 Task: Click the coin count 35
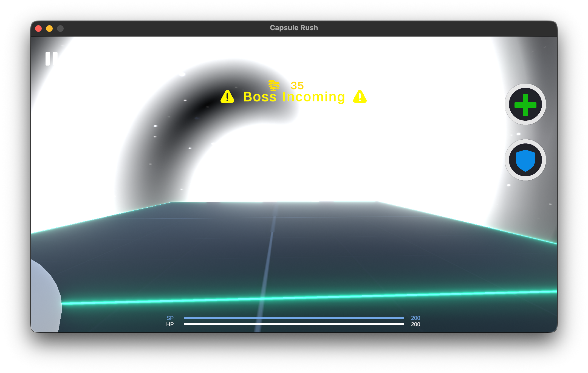pyautogui.click(x=297, y=86)
